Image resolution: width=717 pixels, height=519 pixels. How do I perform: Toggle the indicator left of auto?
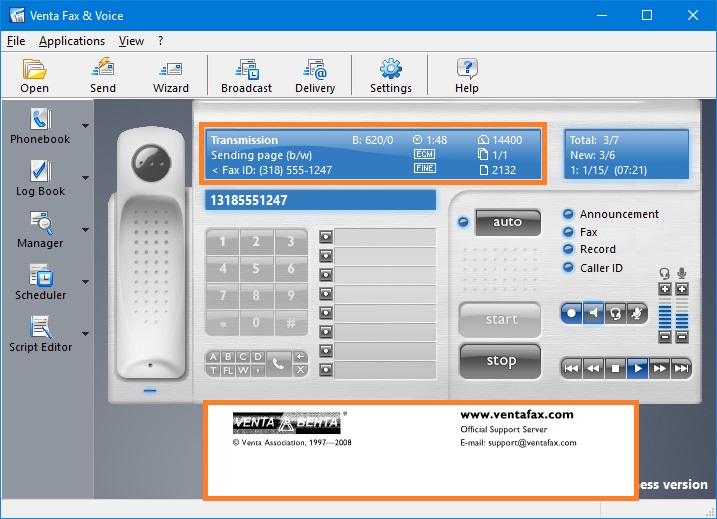[463, 222]
